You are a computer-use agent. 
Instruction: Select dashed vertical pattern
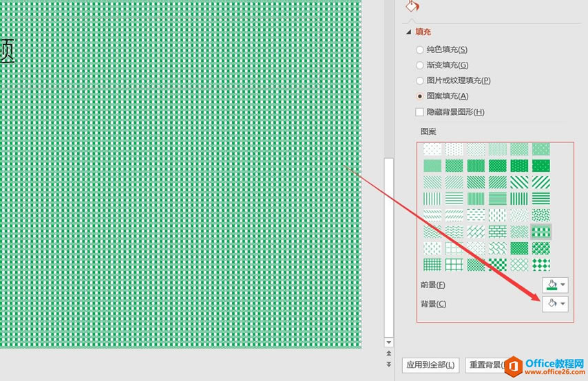498,215
